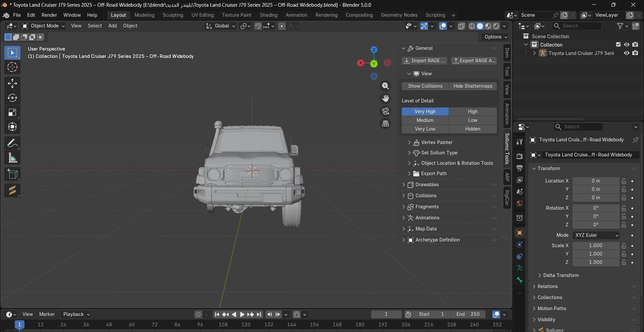Click the timeline End frame field
The height and width of the screenshot is (332, 644).
pyautogui.click(x=468, y=314)
